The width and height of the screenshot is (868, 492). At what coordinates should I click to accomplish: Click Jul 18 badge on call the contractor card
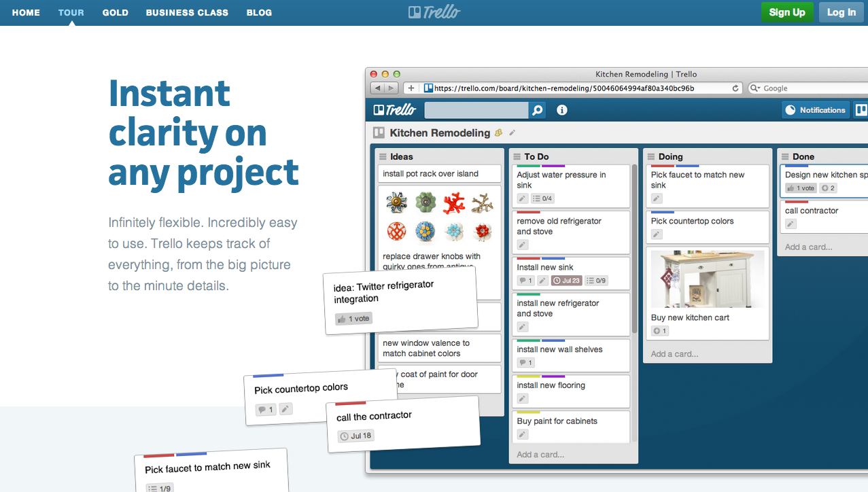(355, 436)
